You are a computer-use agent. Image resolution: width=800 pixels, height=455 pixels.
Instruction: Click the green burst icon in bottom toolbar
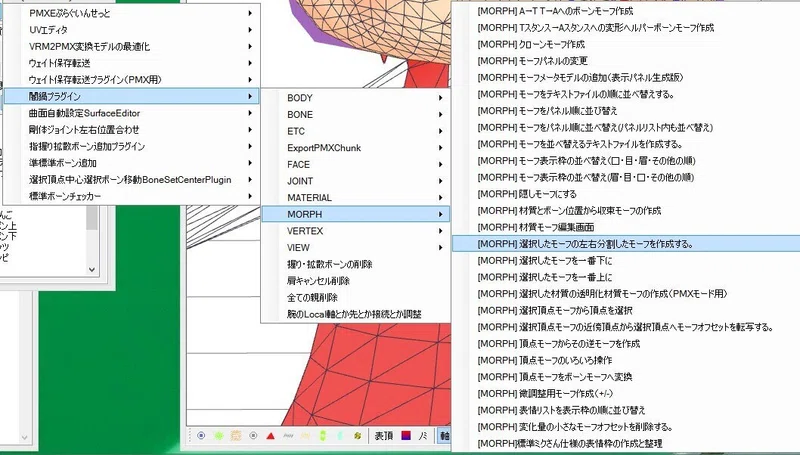(218, 436)
